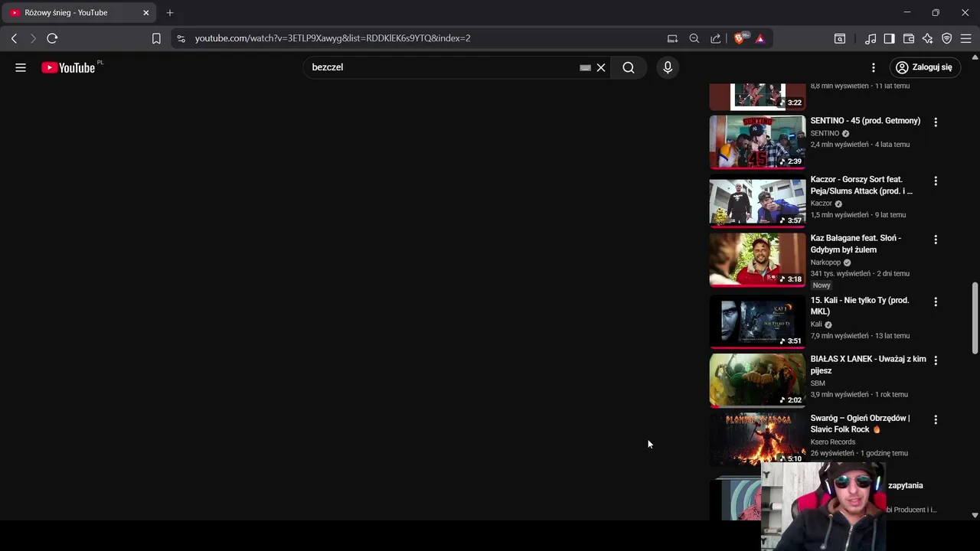Submit search with magnifier button
The height and width of the screenshot is (551, 980).
click(x=629, y=67)
